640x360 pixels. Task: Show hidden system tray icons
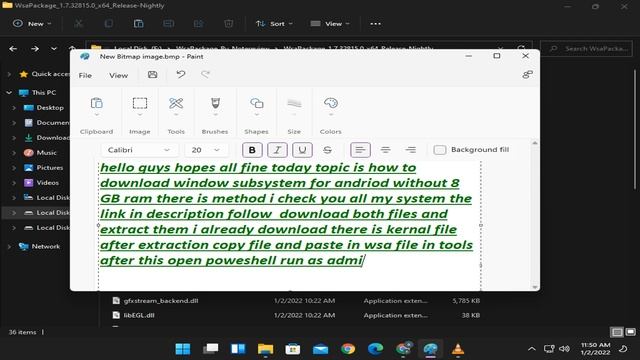(x=531, y=349)
